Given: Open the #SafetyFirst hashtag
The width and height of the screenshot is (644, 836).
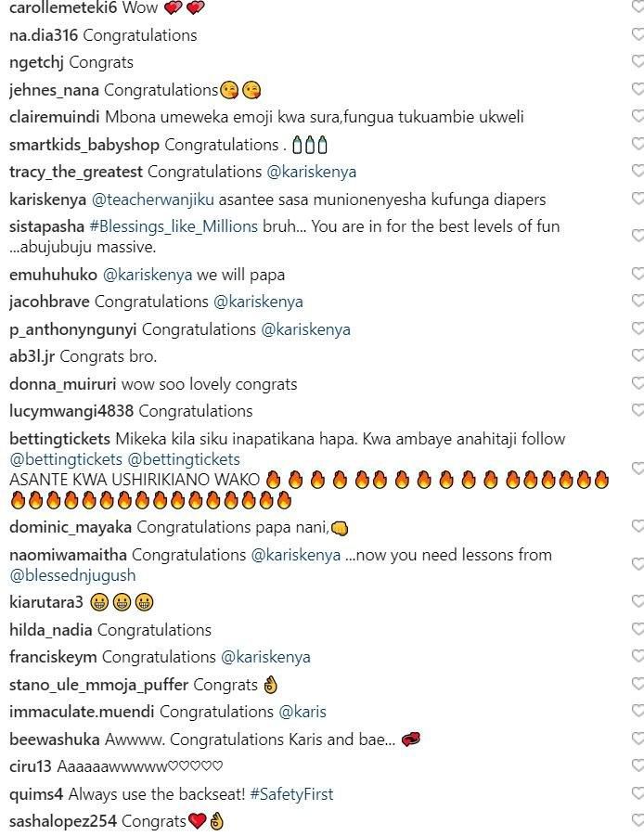Looking at the screenshot, I should coord(291,794).
